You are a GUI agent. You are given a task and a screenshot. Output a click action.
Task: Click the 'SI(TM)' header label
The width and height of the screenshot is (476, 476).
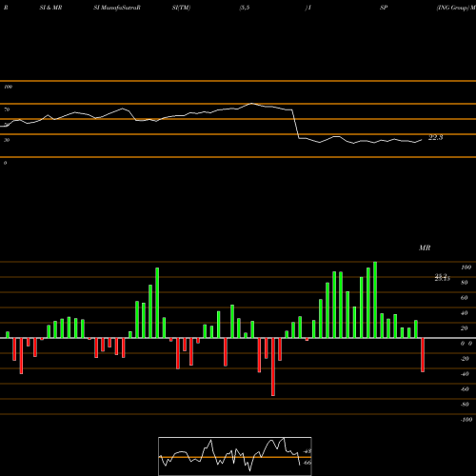181,8
